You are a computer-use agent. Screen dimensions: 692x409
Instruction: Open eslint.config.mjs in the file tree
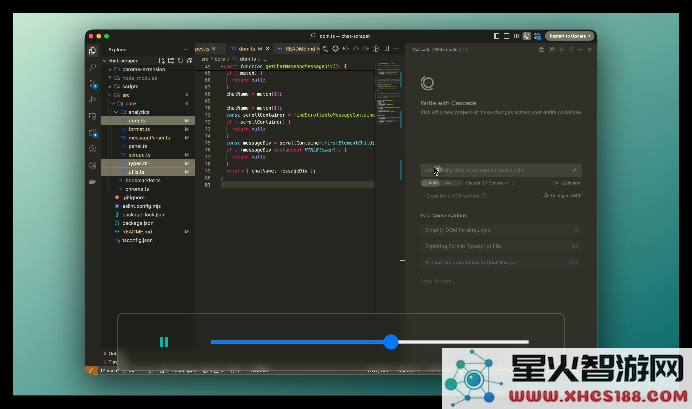(148, 206)
